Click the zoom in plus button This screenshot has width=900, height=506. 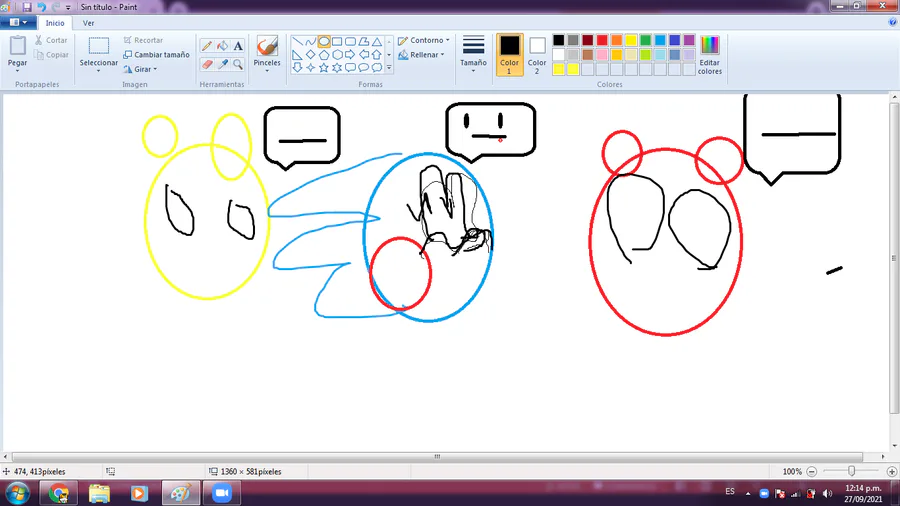(x=891, y=472)
